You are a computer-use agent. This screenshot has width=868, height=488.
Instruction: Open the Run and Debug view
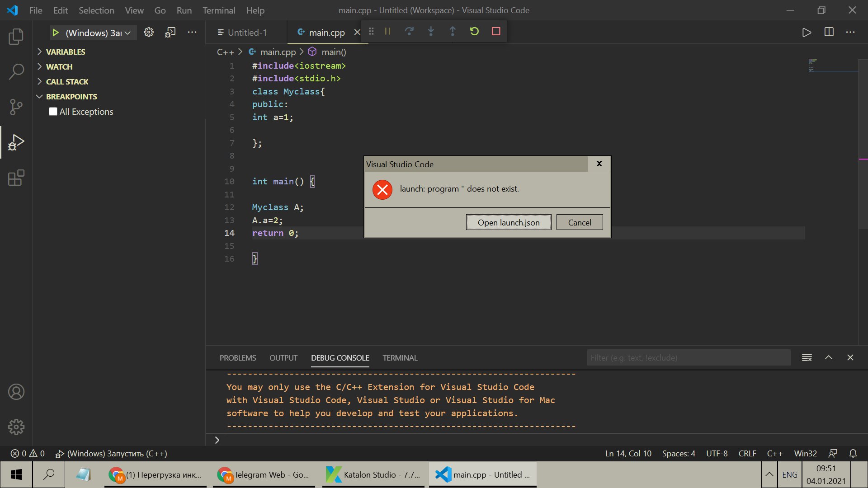coord(16,142)
